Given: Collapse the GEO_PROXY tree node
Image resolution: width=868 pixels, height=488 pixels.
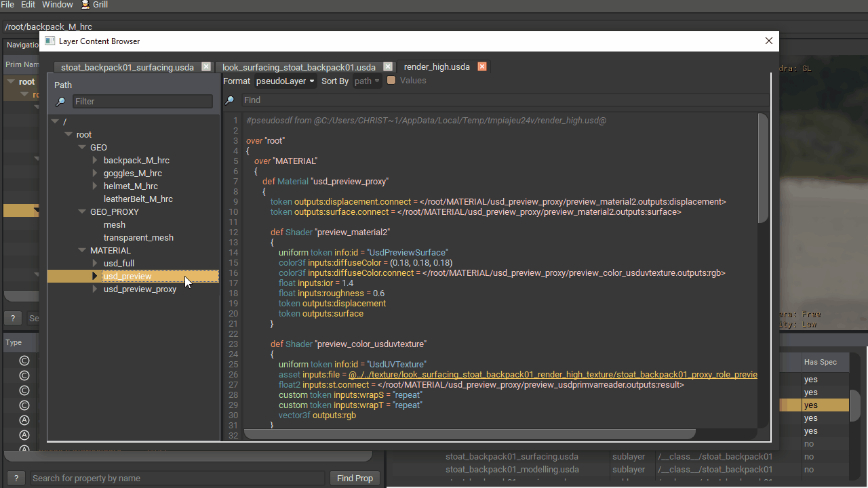Looking at the screenshot, I should tap(82, 212).
